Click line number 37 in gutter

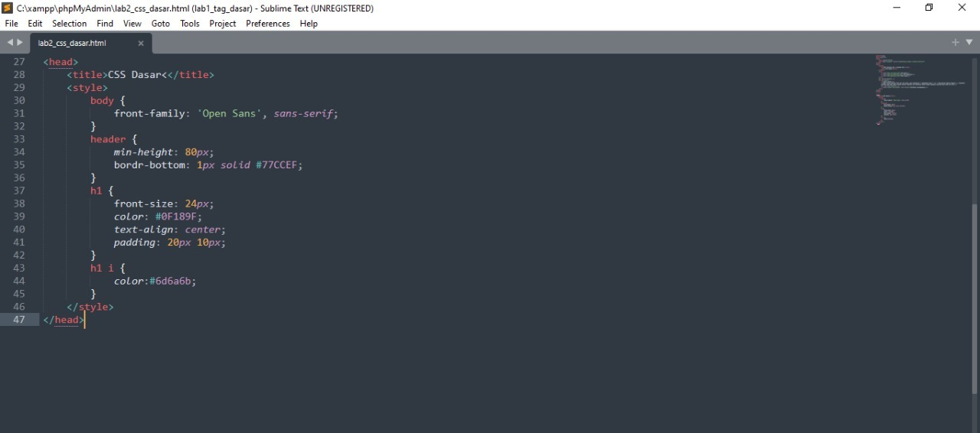click(x=19, y=190)
